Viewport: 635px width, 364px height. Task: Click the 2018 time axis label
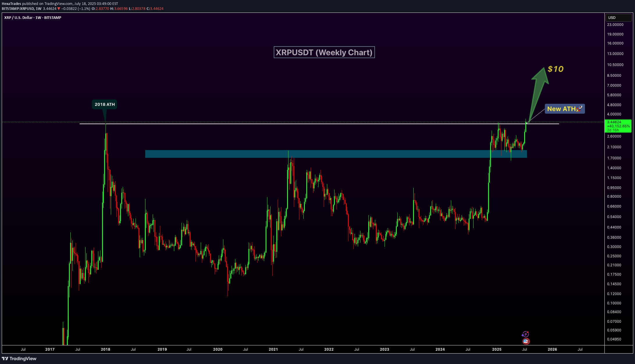point(106,349)
